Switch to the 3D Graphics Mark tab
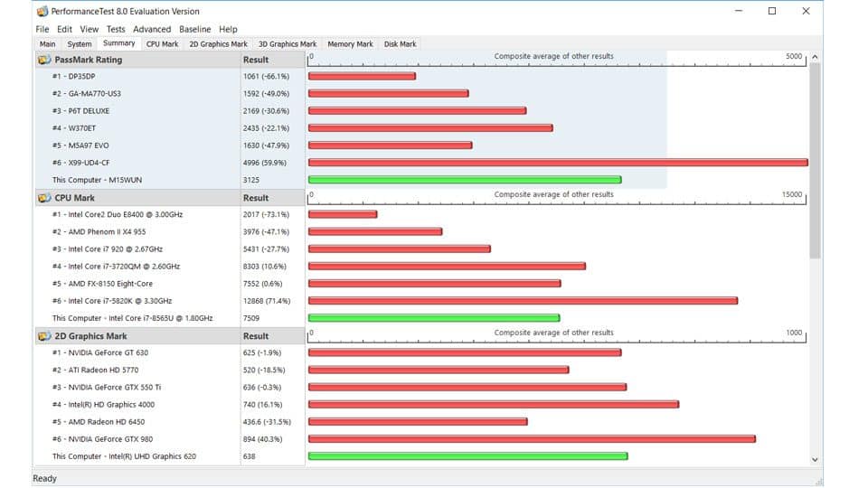The width and height of the screenshot is (868, 488). pyautogui.click(x=288, y=43)
